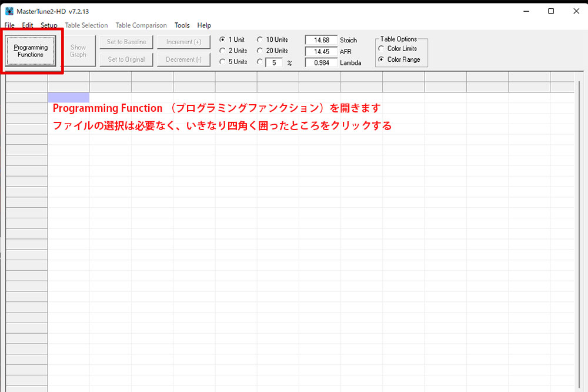Select the percent increment radio button
The height and width of the screenshot is (392, 588).
(x=260, y=62)
